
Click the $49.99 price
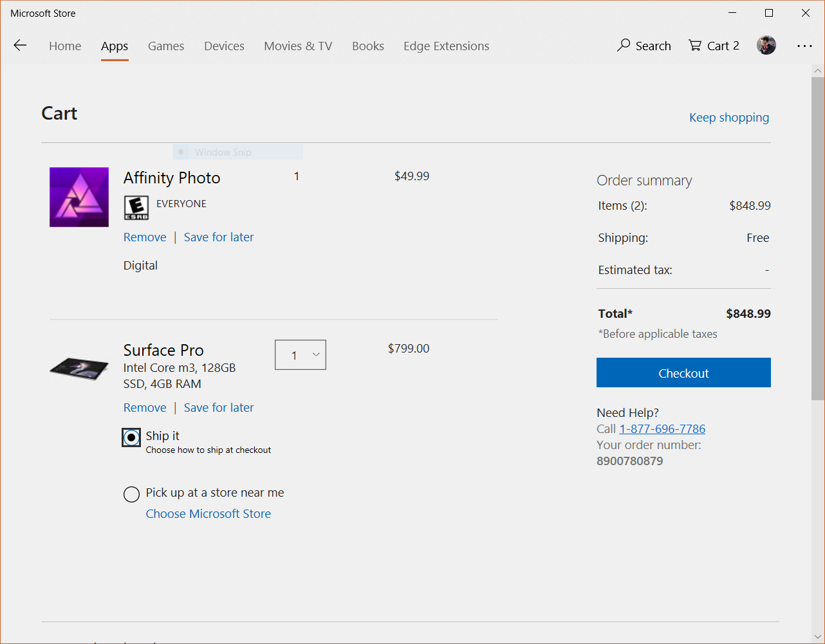click(x=412, y=176)
